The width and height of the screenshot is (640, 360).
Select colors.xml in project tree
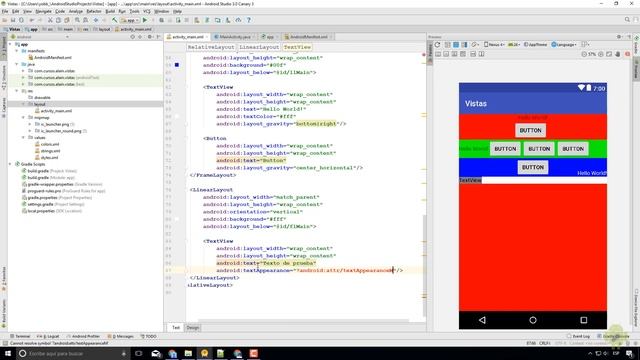[x=49, y=144]
